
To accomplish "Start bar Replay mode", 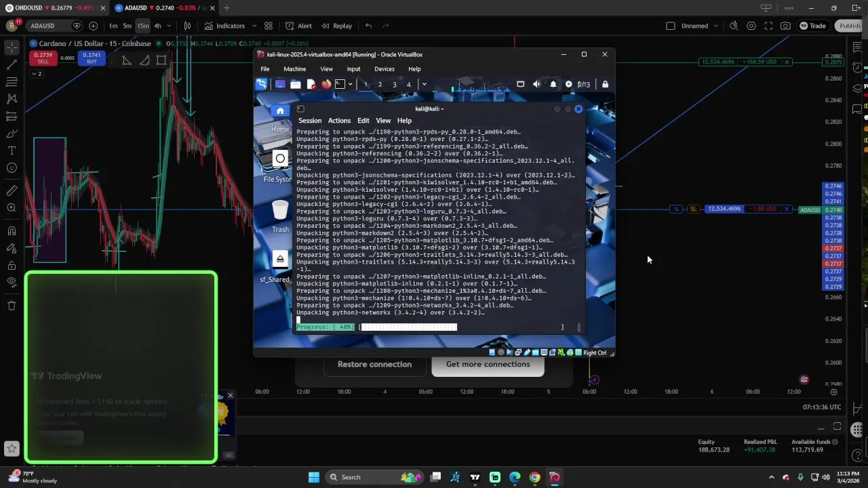I will tap(336, 26).
